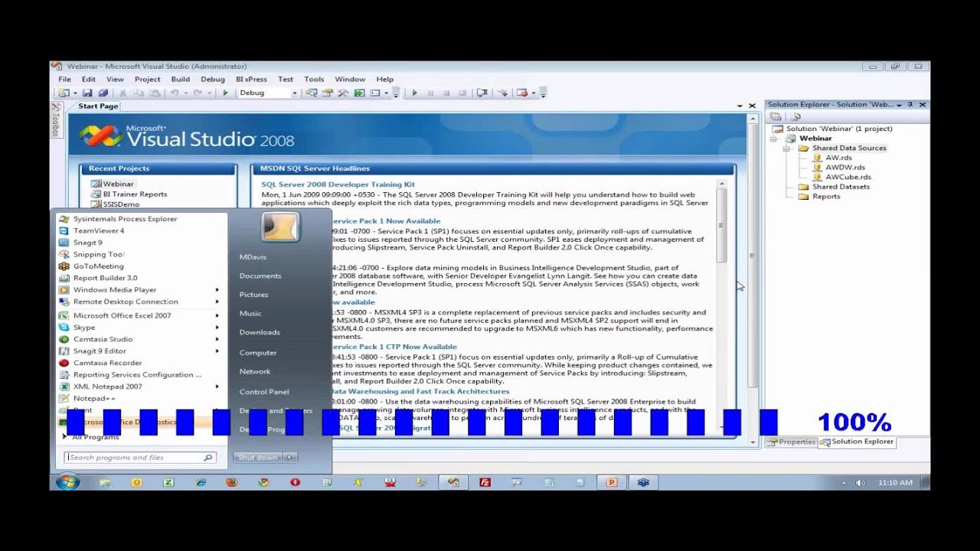Viewport: 980px width, 551px height.
Task: Open the Debug configuration dropdown
Action: 294,93
